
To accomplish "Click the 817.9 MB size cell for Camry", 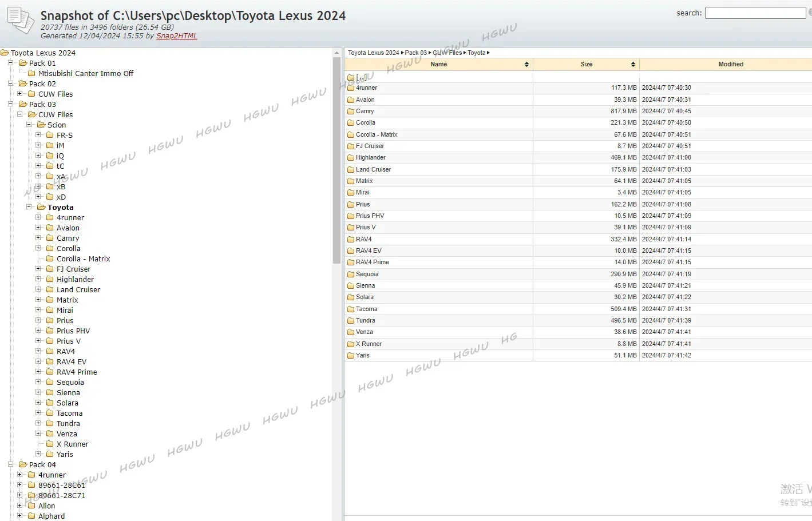I will click(623, 112).
